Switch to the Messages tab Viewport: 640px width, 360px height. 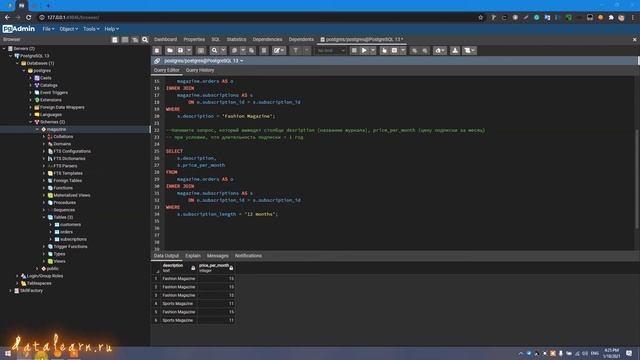[218, 256]
